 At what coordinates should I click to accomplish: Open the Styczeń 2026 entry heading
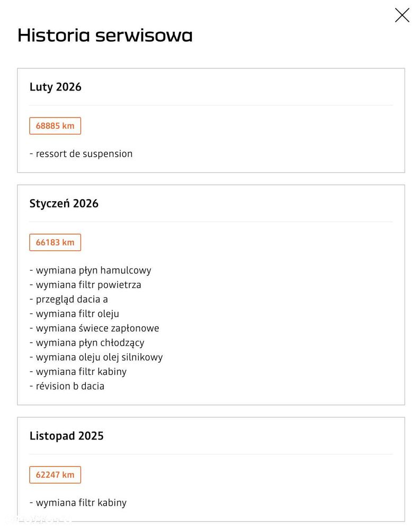click(x=64, y=204)
